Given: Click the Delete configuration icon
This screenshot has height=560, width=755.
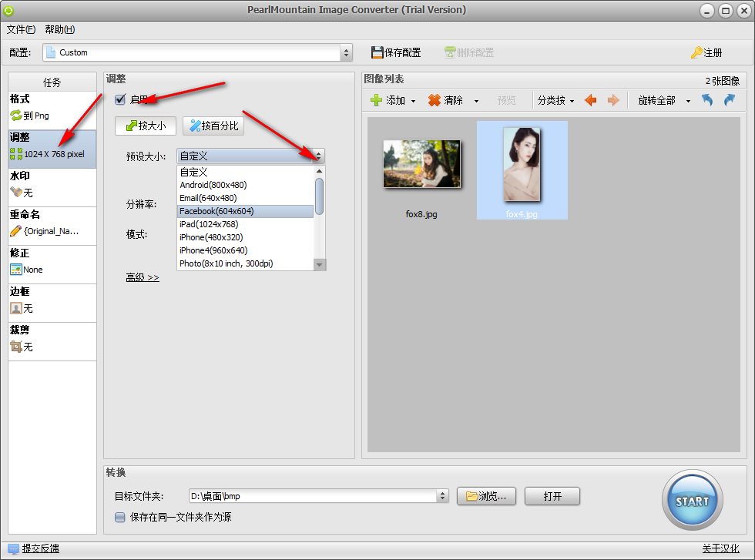Looking at the screenshot, I should coord(450,52).
